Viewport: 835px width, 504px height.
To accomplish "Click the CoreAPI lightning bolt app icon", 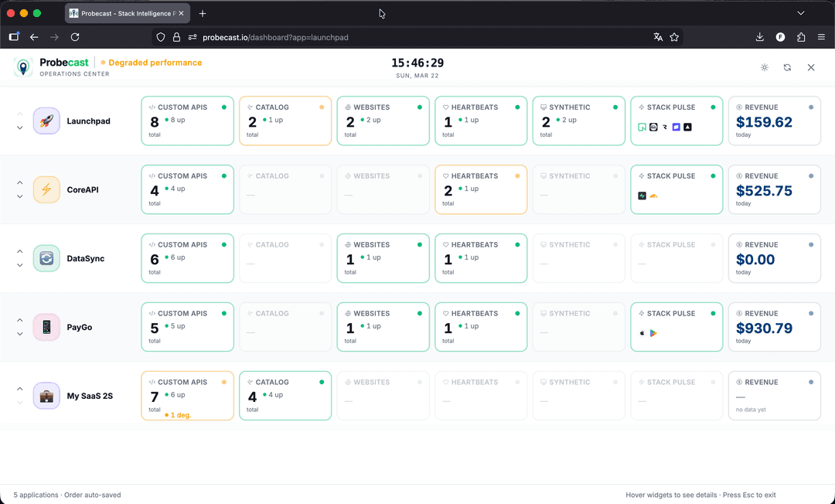I will click(46, 189).
